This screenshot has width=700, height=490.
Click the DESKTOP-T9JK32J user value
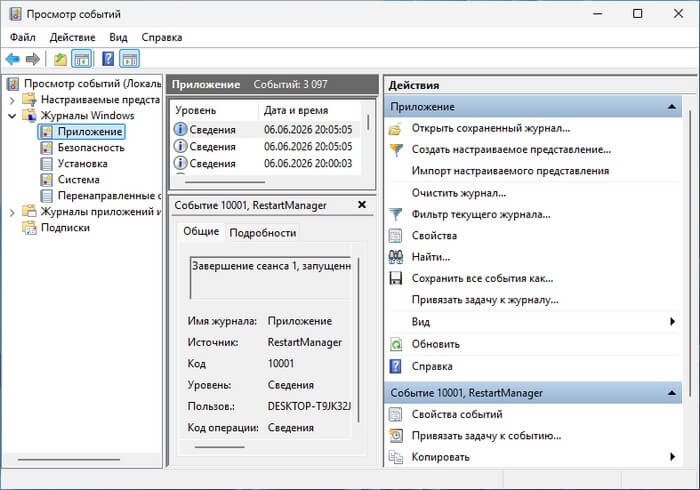coord(309,407)
